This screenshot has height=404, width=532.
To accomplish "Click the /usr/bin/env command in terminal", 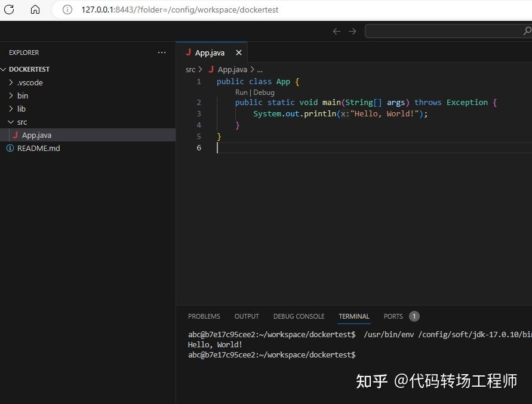I will coord(389,334).
